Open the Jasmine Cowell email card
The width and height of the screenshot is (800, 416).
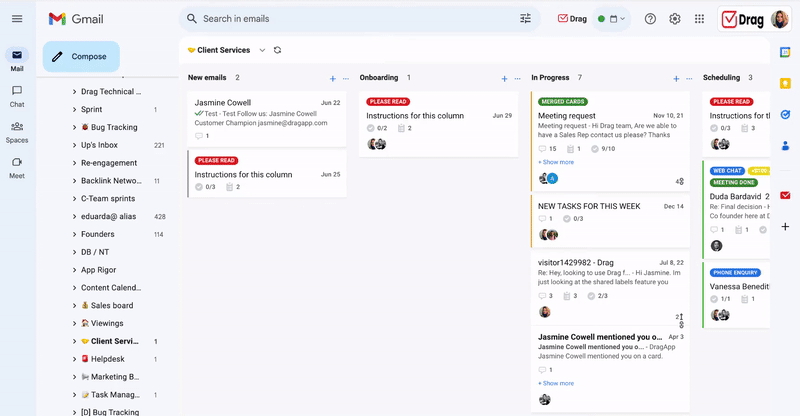click(x=267, y=119)
